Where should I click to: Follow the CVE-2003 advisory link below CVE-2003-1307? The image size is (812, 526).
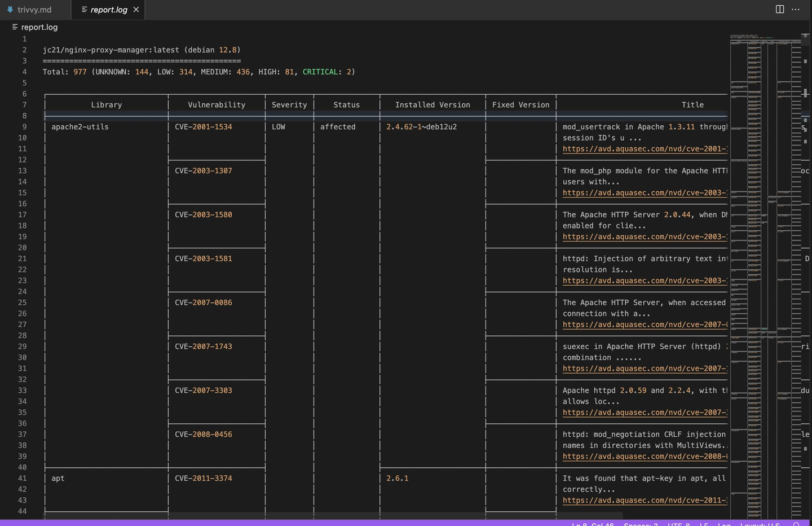(643, 192)
